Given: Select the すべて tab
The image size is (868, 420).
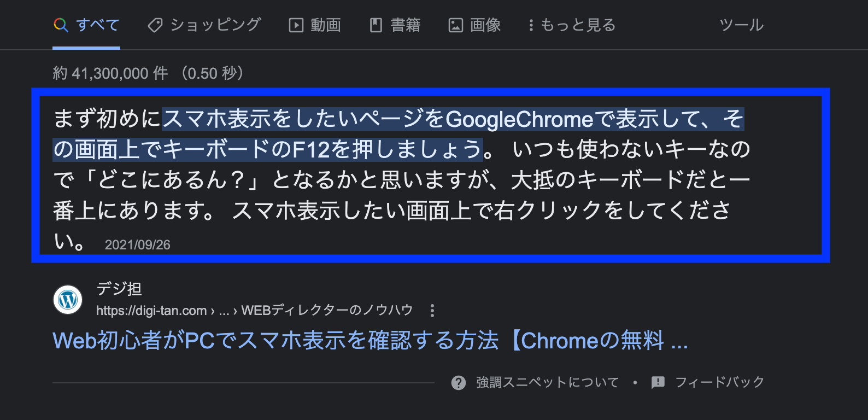Looking at the screenshot, I should tap(86, 25).
